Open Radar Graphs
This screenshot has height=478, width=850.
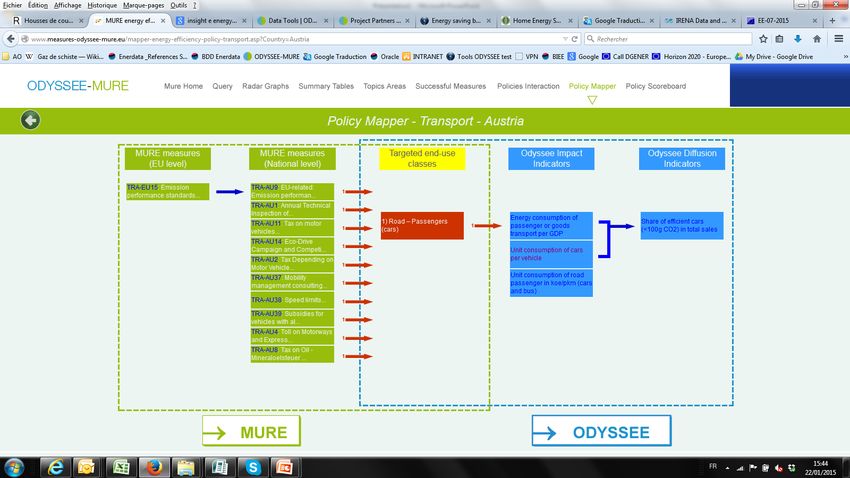click(266, 86)
